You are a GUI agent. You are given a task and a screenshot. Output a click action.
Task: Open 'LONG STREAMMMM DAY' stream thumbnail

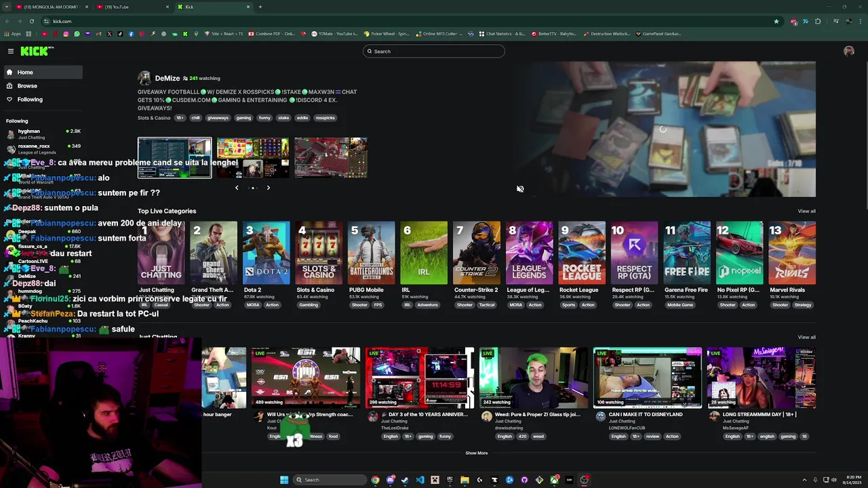[761, 378]
